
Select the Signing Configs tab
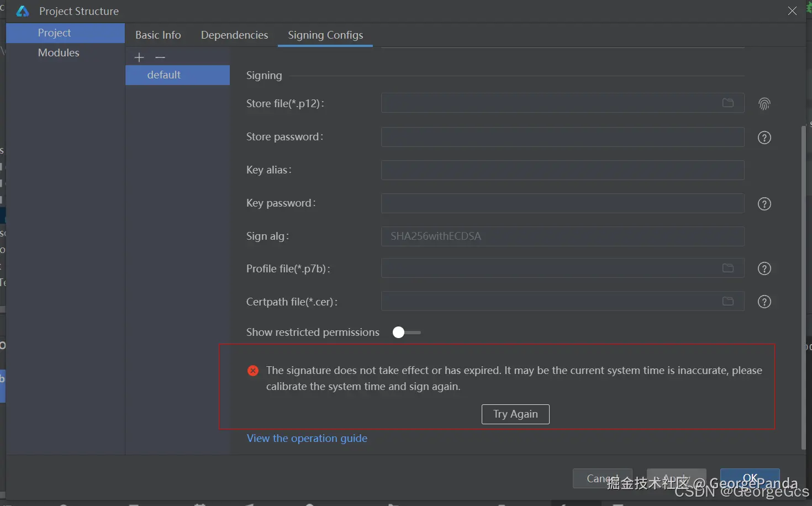[x=325, y=35]
